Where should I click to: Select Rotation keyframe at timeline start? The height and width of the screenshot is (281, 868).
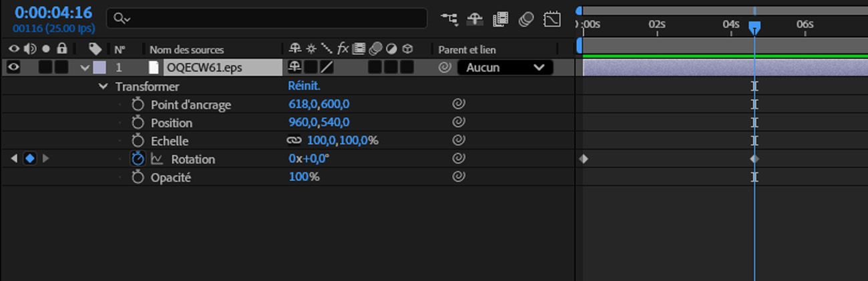click(584, 159)
